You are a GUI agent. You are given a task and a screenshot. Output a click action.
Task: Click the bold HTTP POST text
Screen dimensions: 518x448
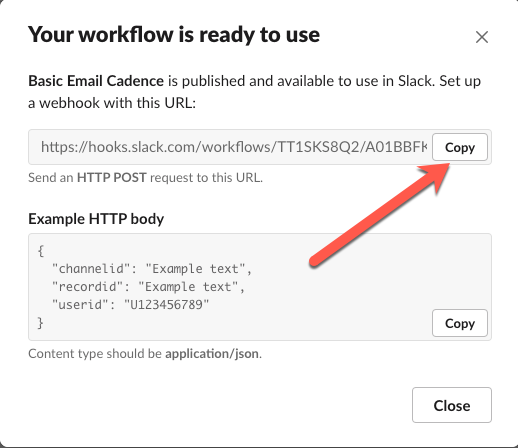click(112, 177)
